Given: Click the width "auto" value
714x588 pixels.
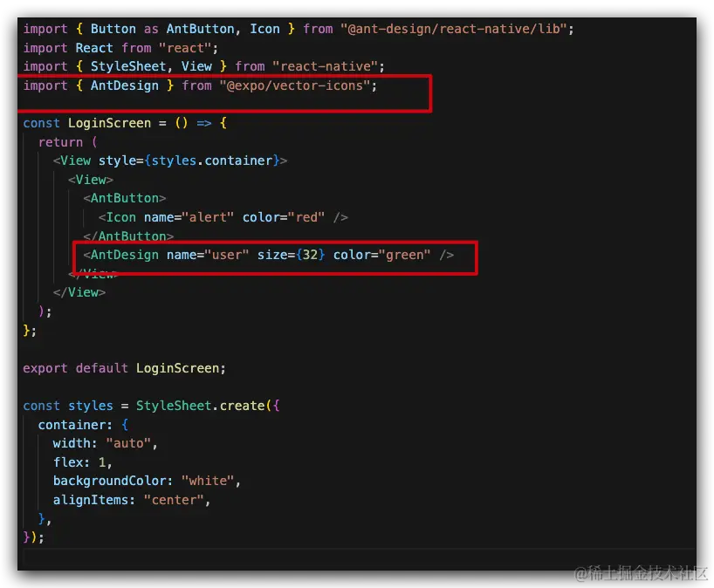Looking at the screenshot, I should [x=128, y=443].
